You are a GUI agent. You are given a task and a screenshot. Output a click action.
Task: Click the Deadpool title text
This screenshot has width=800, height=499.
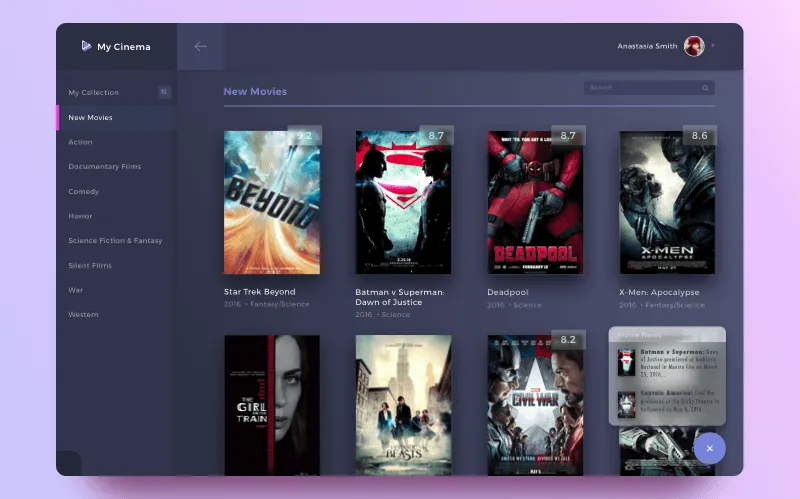(508, 292)
